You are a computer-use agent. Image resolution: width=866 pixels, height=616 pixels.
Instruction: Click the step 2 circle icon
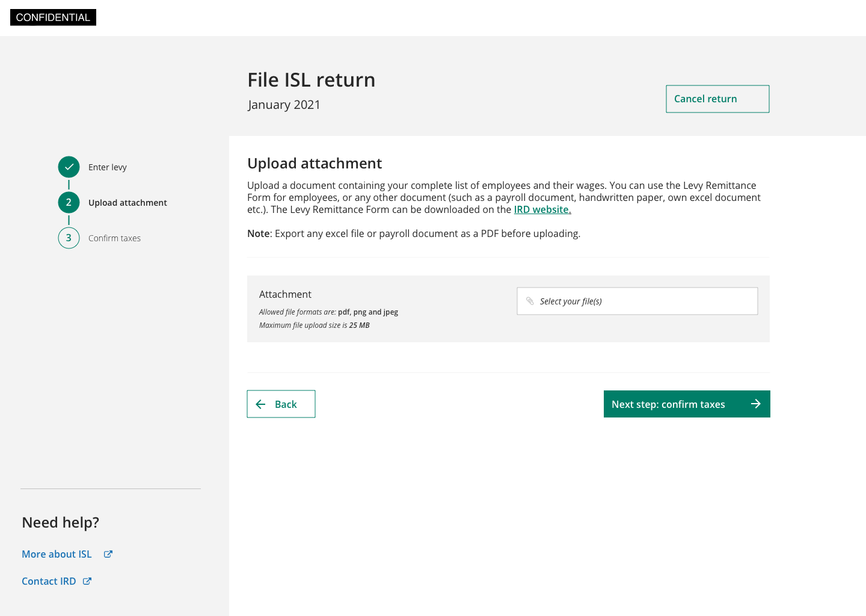coord(69,203)
